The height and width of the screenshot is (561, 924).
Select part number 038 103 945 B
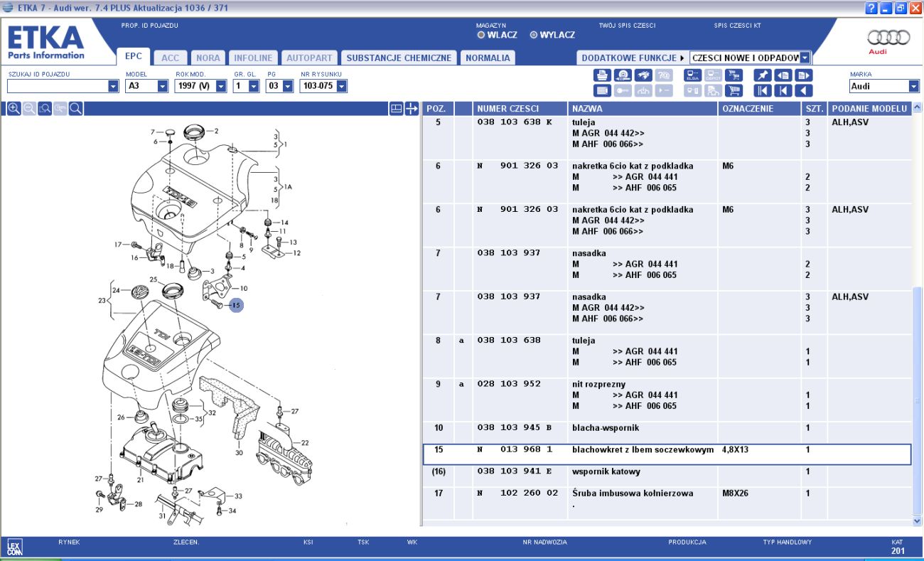click(x=515, y=428)
